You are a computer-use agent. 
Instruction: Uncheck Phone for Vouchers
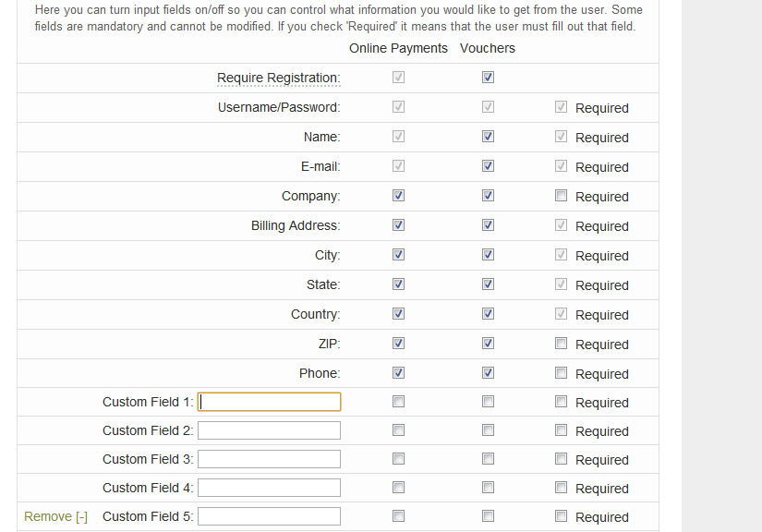tap(488, 373)
